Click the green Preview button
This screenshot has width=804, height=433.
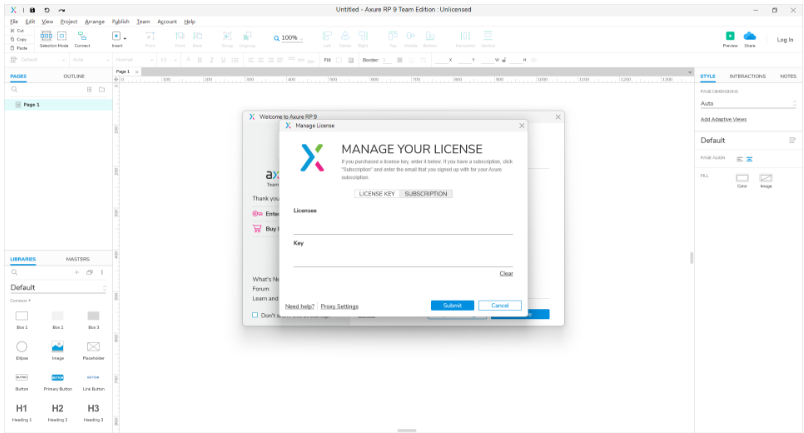click(730, 36)
